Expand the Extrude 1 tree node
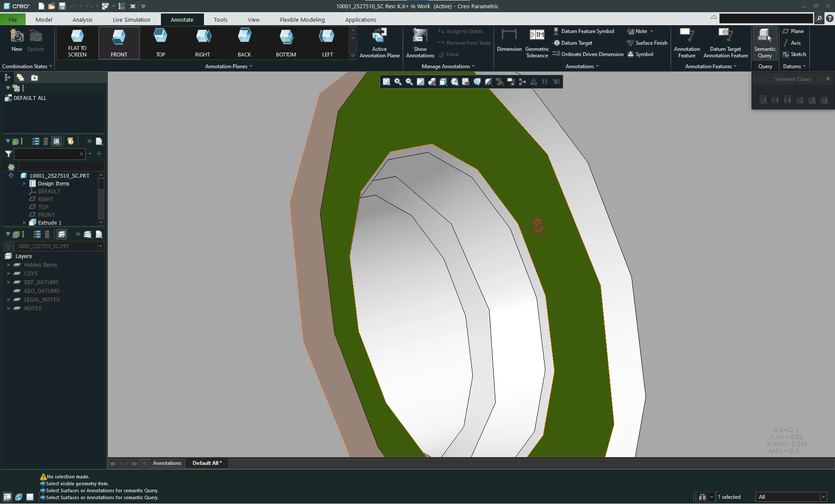The height and width of the screenshot is (504, 835). (25, 223)
